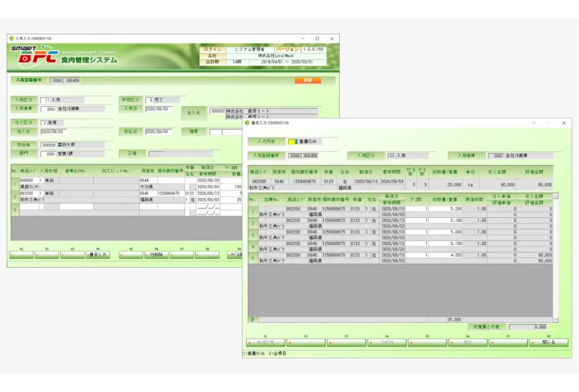Screen dimensions: 579x392
Task: Click the 加工ロットNo. column header
Action: (x=116, y=171)
